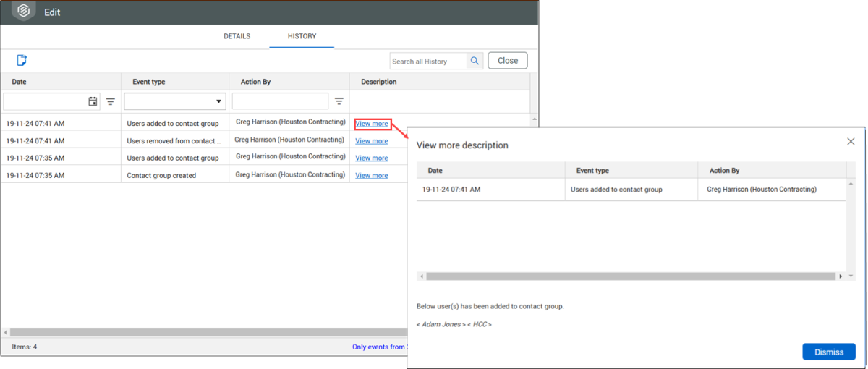Close the View more description dialog

(x=851, y=141)
